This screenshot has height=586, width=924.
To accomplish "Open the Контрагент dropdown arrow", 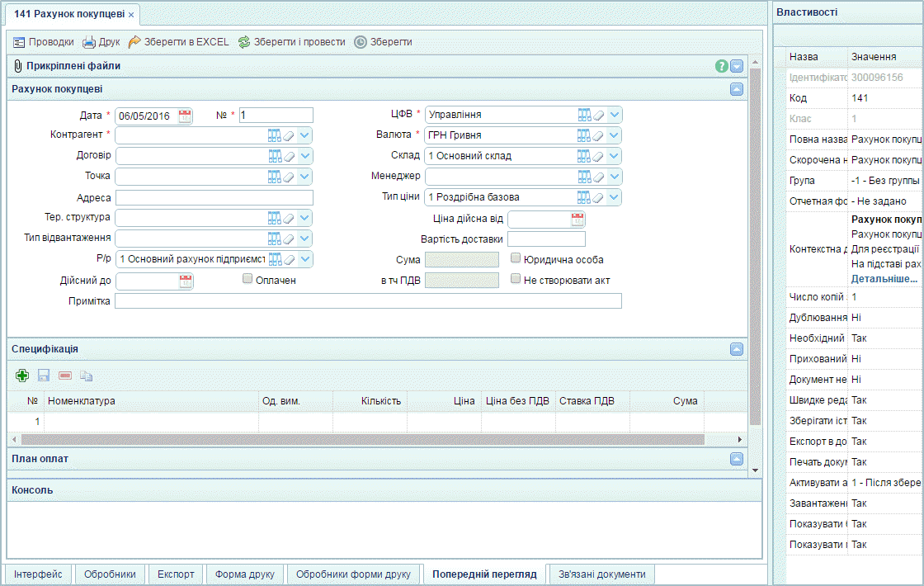I will click(x=304, y=135).
